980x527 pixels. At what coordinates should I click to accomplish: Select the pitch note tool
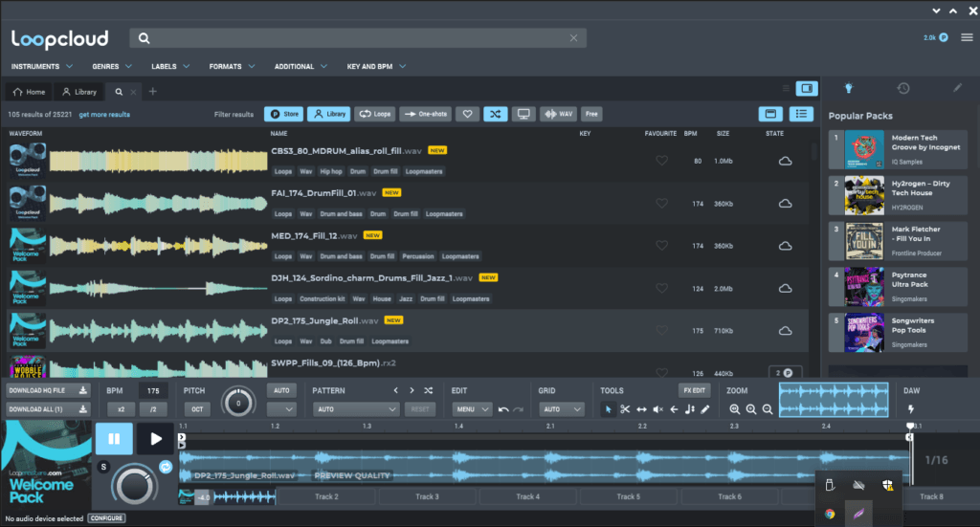click(689, 409)
